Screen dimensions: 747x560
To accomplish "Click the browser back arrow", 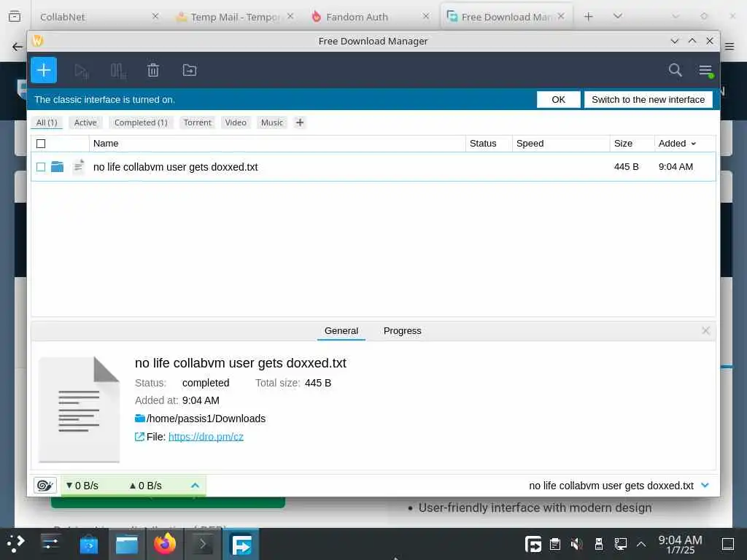I will tap(18, 47).
